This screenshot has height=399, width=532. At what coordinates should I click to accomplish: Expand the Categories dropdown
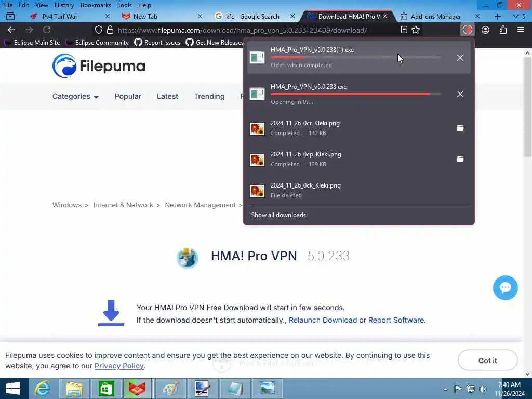75,96
